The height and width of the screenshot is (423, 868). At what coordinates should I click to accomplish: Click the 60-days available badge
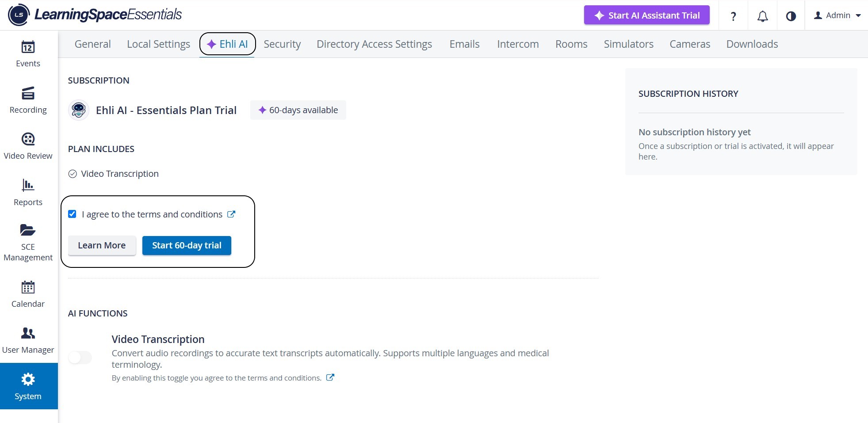(298, 110)
